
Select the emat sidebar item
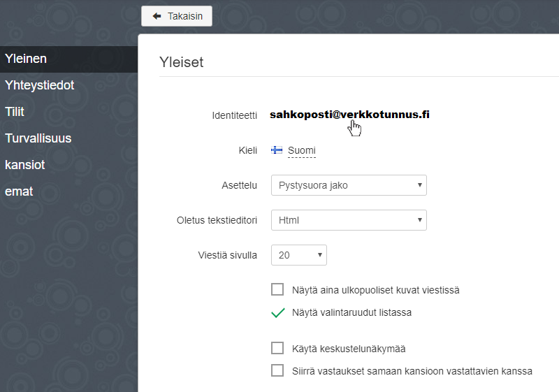click(19, 191)
